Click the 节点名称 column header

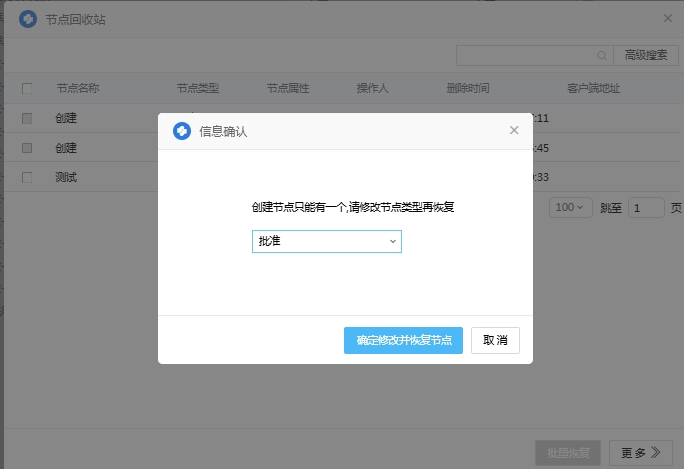click(78, 88)
